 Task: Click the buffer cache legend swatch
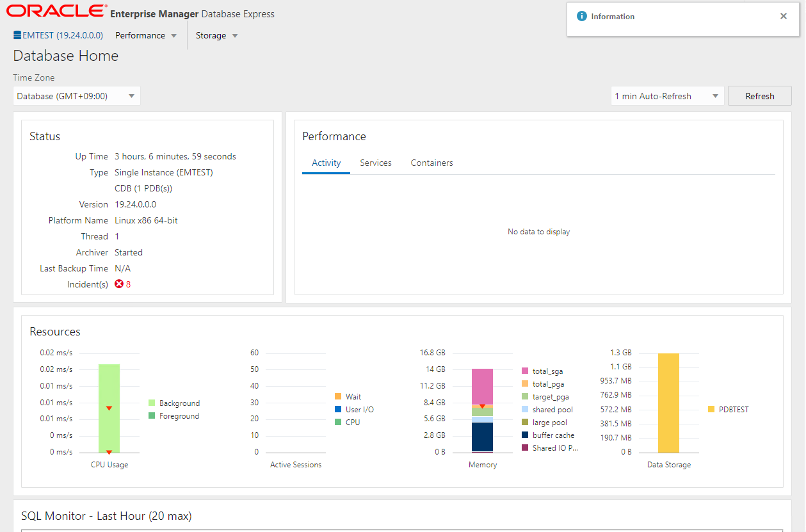click(x=525, y=435)
